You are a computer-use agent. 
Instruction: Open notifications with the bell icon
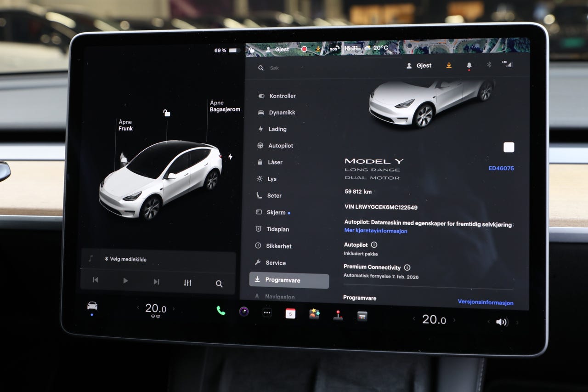tap(469, 66)
